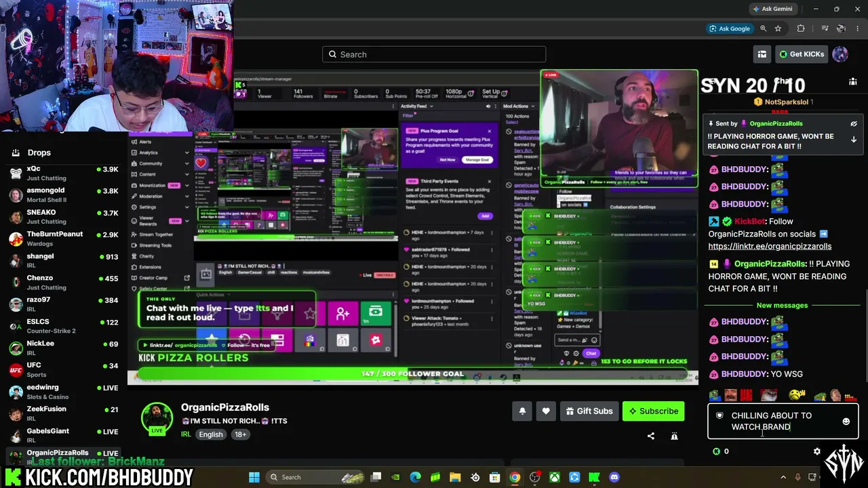The image size is (868, 488).
Task: Click eedwinrg avatar in sidebar
Action: pyautogui.click(x=16, y=392)
